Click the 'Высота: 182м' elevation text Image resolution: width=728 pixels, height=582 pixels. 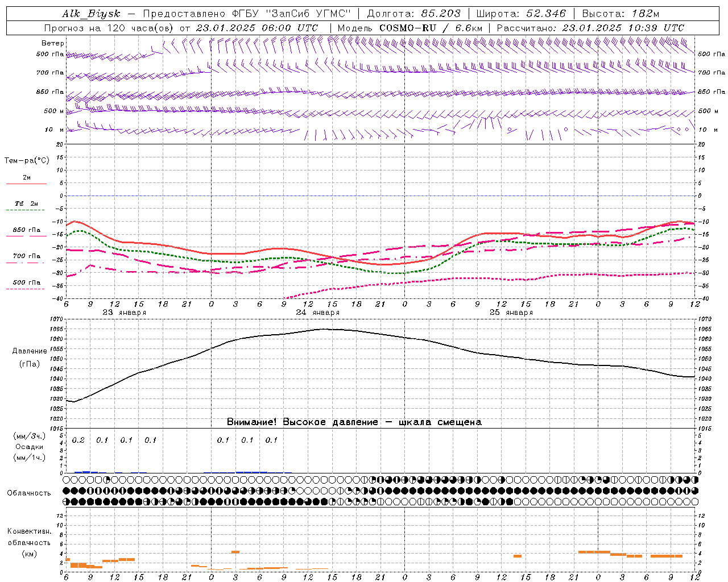pyautogui.click(x=621, y=14)
